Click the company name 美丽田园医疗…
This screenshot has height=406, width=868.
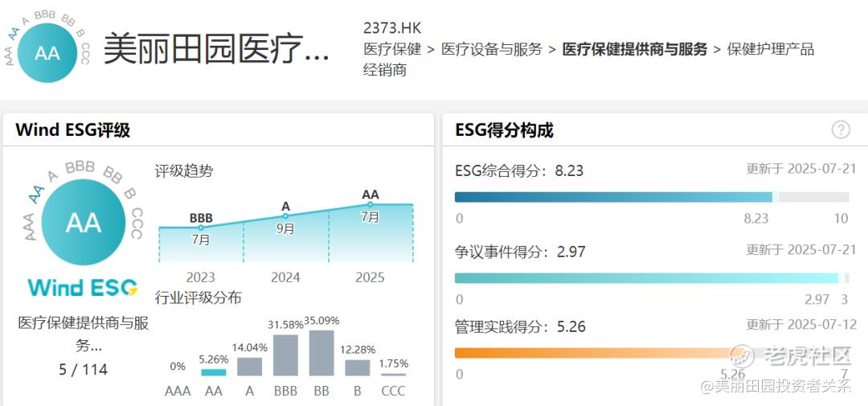[x=216, y=49]
